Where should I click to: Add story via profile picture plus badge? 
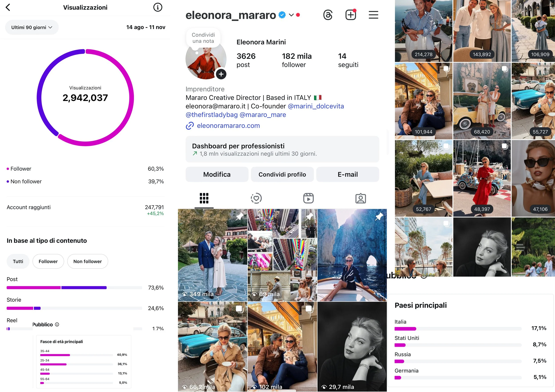(221, 74)
